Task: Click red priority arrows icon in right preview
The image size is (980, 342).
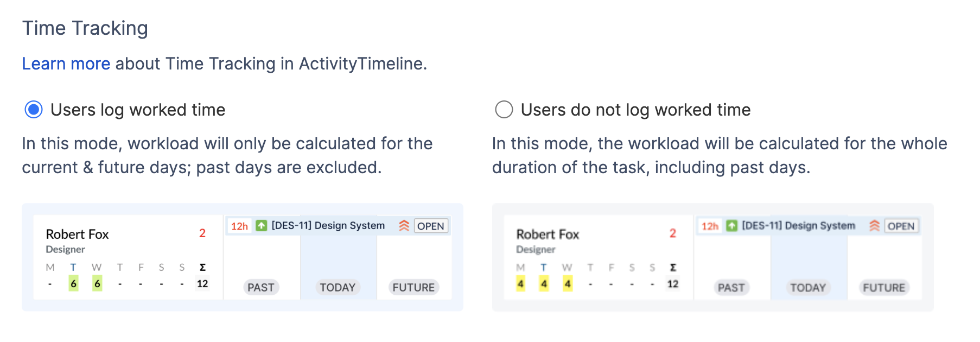Action: pyautogui.click(x=874, y=226)
